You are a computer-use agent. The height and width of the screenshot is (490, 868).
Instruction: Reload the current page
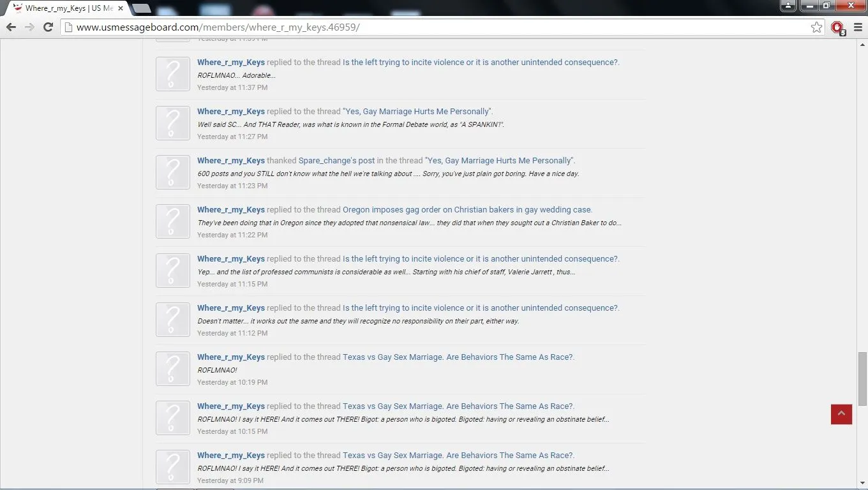click(x=48, y=27)
